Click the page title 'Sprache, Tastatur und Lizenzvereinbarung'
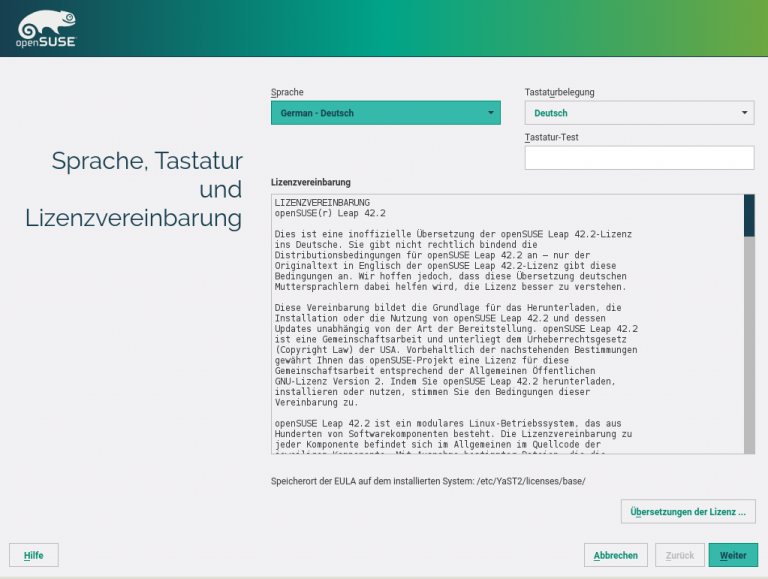Screen dimensions: 768x579 click(134, 189)
